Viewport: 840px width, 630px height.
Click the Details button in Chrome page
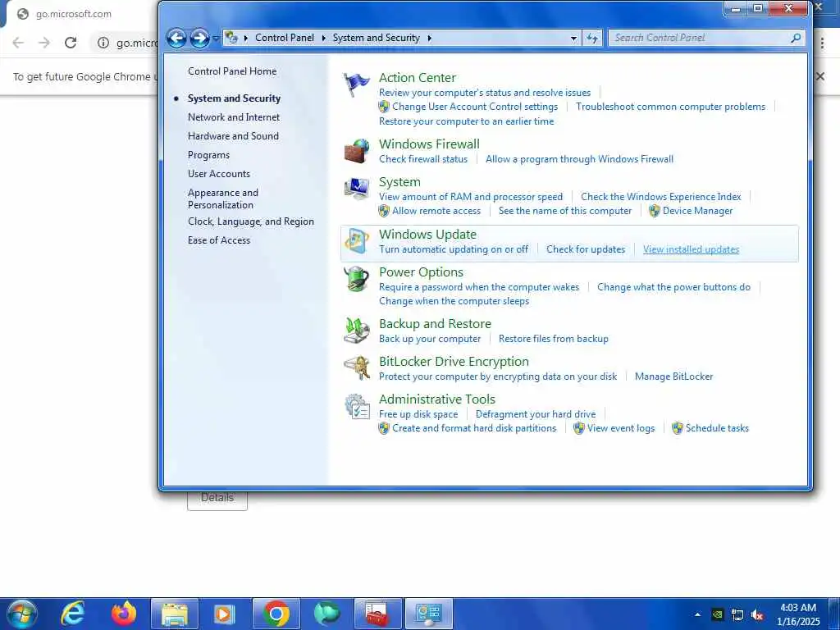(x=217, y=498)
